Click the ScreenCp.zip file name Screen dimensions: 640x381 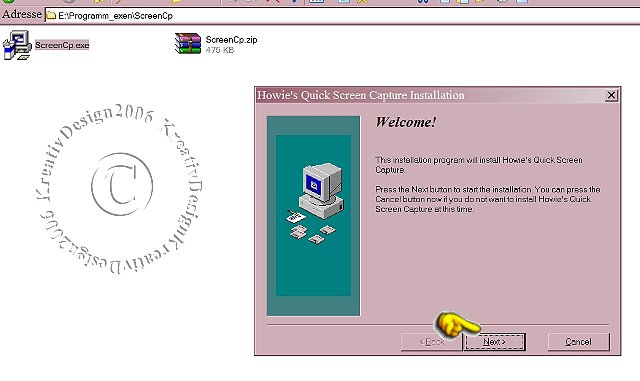tap(231, 40)
